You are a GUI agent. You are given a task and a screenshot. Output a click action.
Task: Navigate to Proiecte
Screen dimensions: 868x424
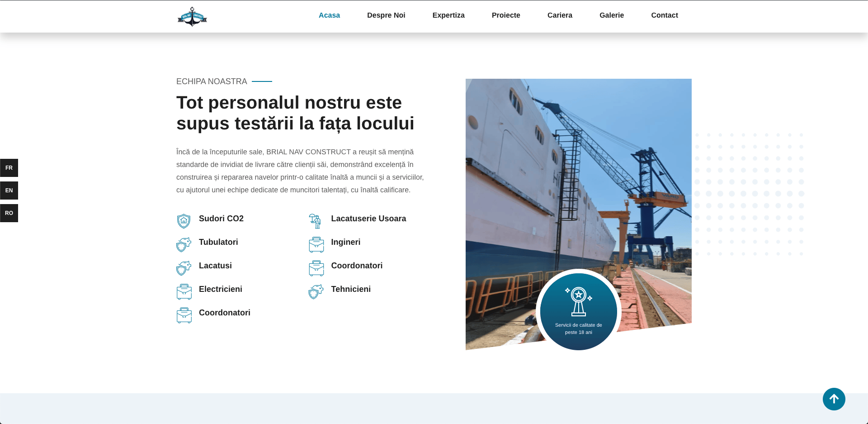point(506,15)
